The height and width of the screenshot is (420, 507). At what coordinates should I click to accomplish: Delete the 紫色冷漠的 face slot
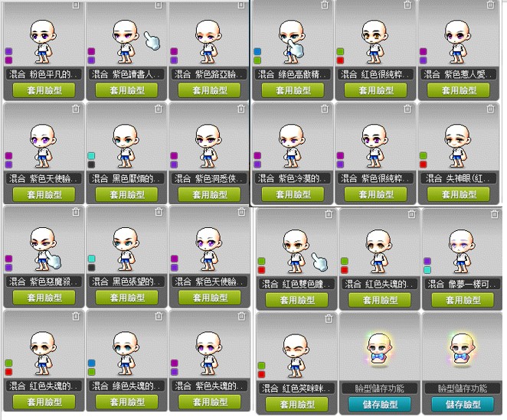325,109
